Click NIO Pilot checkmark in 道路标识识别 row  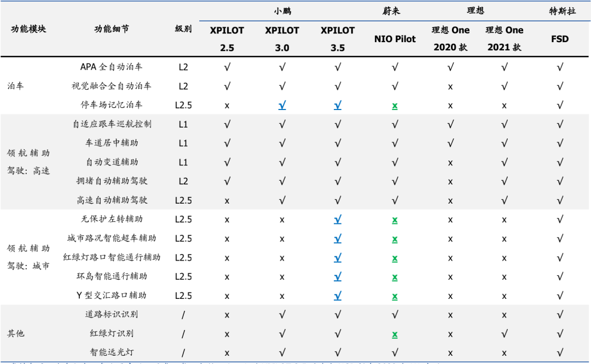tap(395, 314)
